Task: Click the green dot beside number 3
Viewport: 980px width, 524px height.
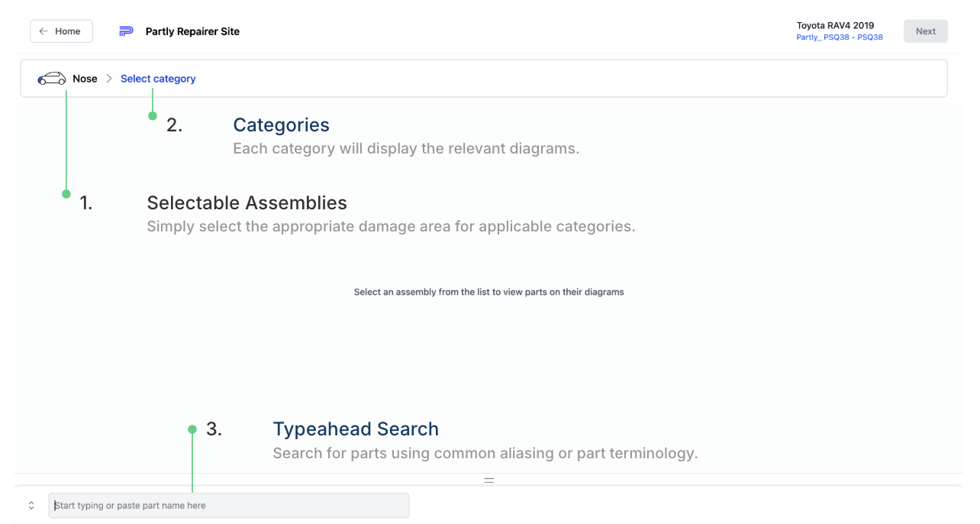Action: [x=192, y=429]
